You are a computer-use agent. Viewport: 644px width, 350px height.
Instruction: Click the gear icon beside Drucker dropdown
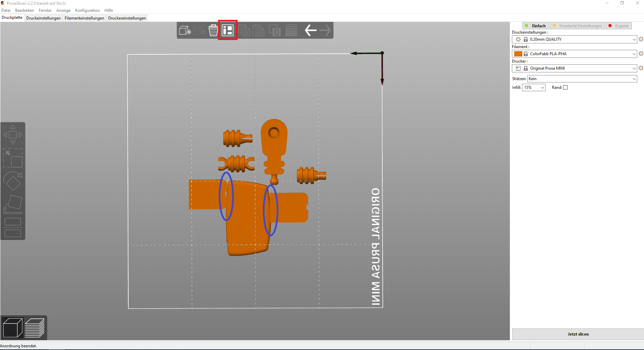(x=641, y=68)
